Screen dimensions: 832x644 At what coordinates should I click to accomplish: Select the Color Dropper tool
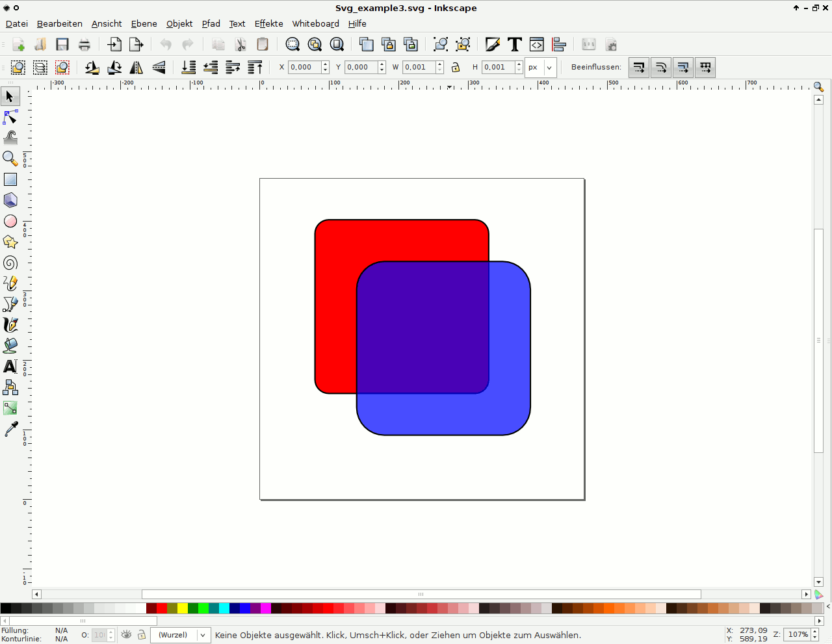[x=10, y=429]
